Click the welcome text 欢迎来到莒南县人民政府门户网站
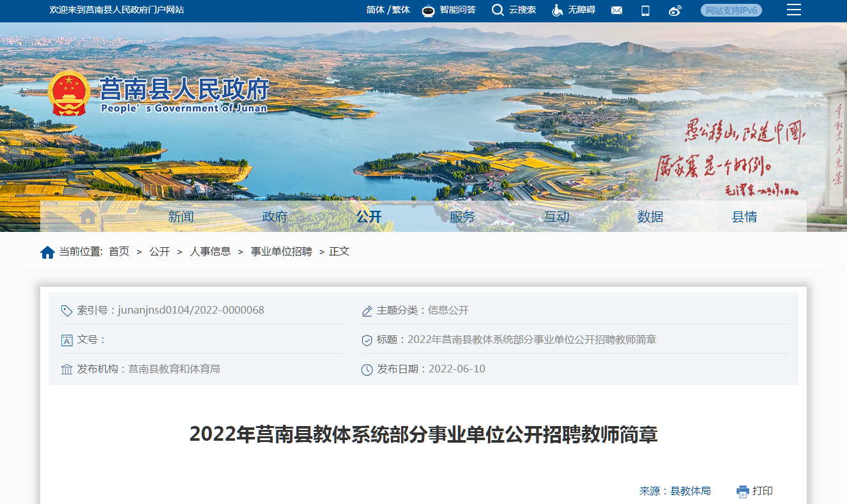The width and height of the screenshot is (847, 504). coord(117,10)
